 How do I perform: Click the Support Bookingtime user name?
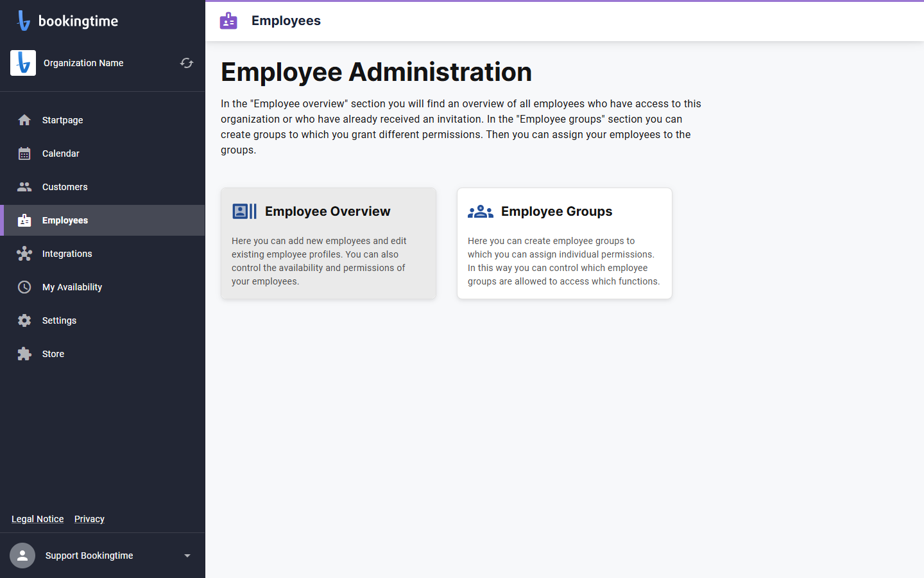89,556
